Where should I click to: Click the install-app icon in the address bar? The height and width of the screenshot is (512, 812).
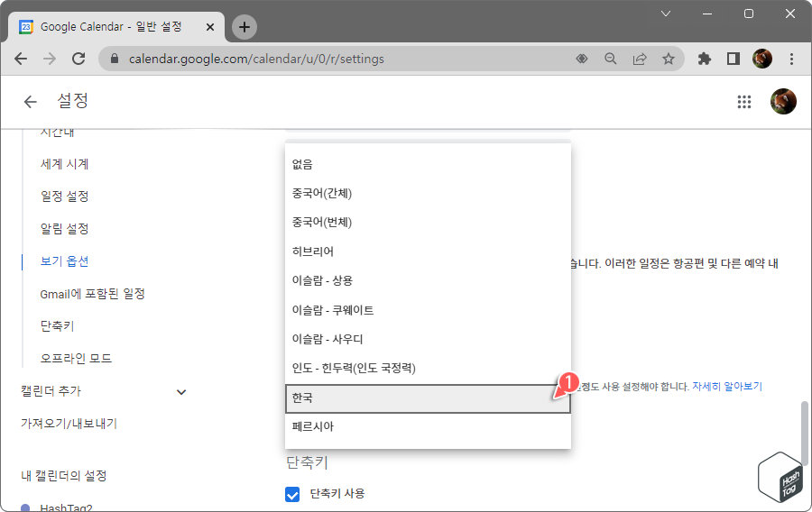tap(582, 59)
